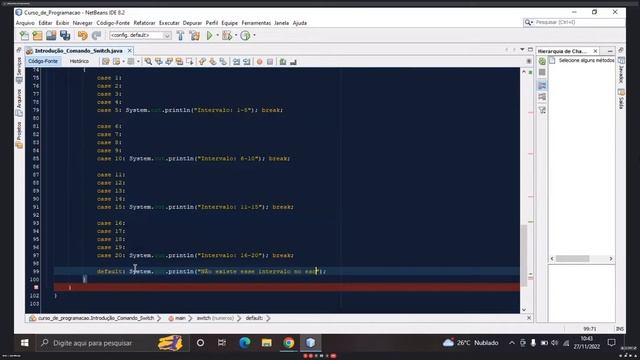Open the Projetos side panel
The image size is (640, 360).
(19, 135)
